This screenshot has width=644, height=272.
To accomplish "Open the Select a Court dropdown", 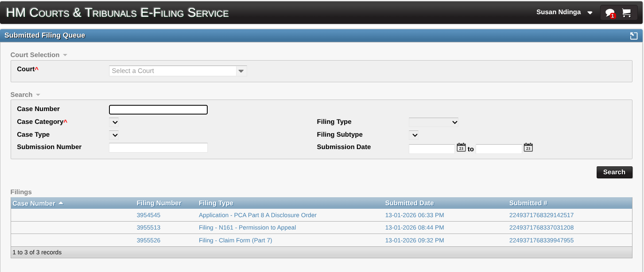I will coord(178,71).
